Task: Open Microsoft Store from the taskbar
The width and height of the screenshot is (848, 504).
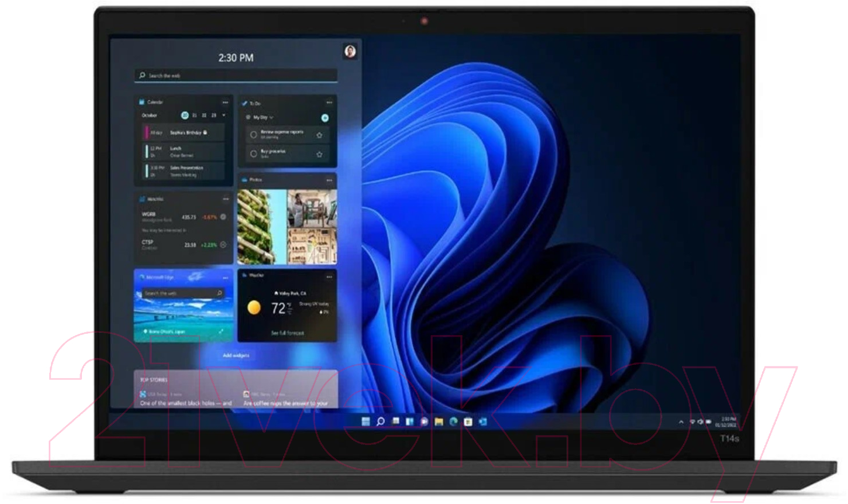Action: coord(468,422)
